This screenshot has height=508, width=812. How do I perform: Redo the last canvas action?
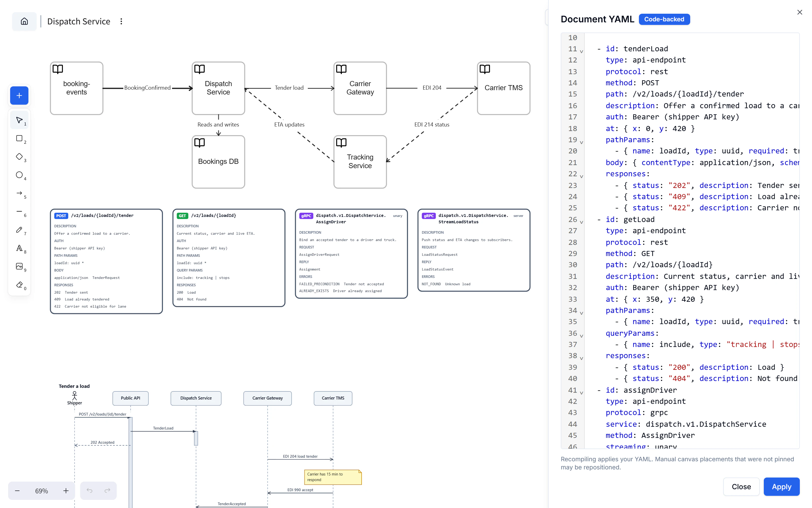click(x=107, y=491)
